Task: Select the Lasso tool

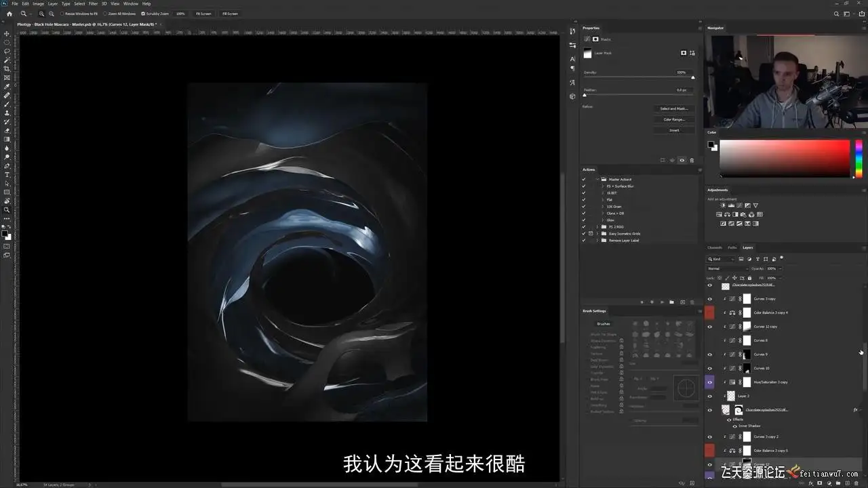Action: pos(7,51)
